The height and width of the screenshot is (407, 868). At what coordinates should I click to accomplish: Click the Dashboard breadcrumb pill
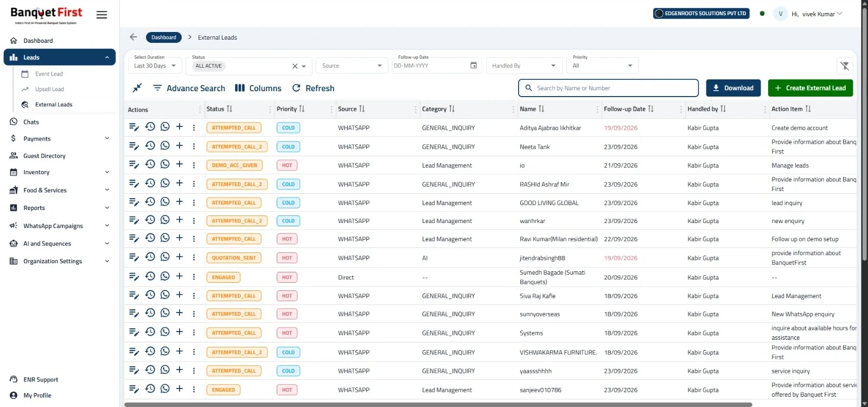[x=164, y=37]
